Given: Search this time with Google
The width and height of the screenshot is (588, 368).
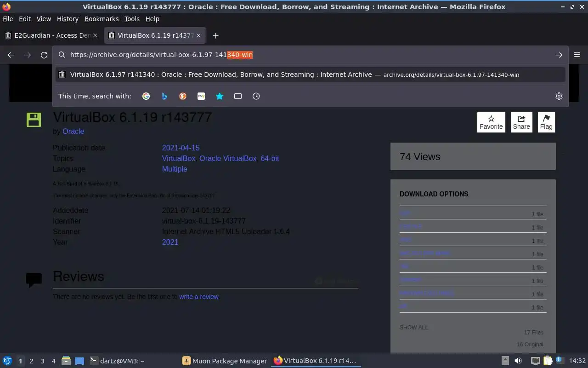Looking at the screenshot, I should pyautogui.click(x=146, y=96).
